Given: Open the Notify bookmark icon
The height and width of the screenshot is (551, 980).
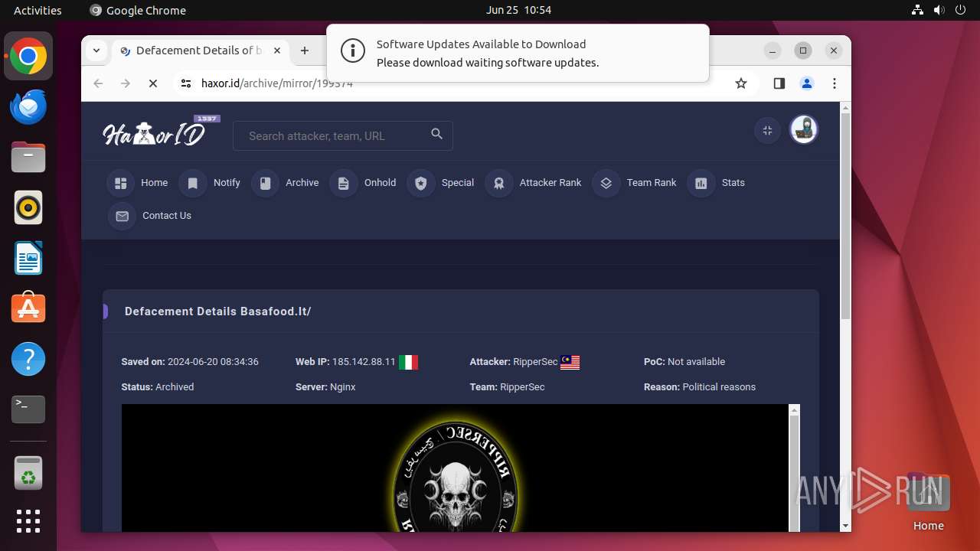Looking at the screenshot, I should click(x=193, y=183).
